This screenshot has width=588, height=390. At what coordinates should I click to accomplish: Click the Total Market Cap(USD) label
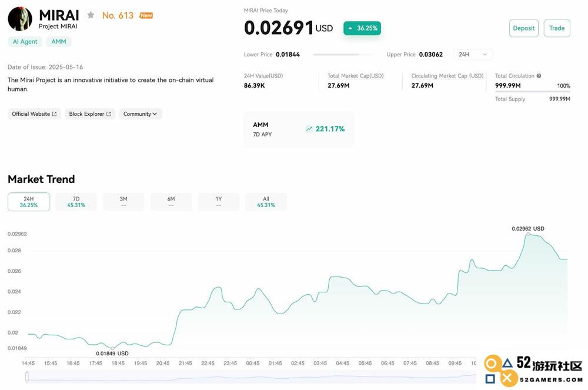[356, 76]
